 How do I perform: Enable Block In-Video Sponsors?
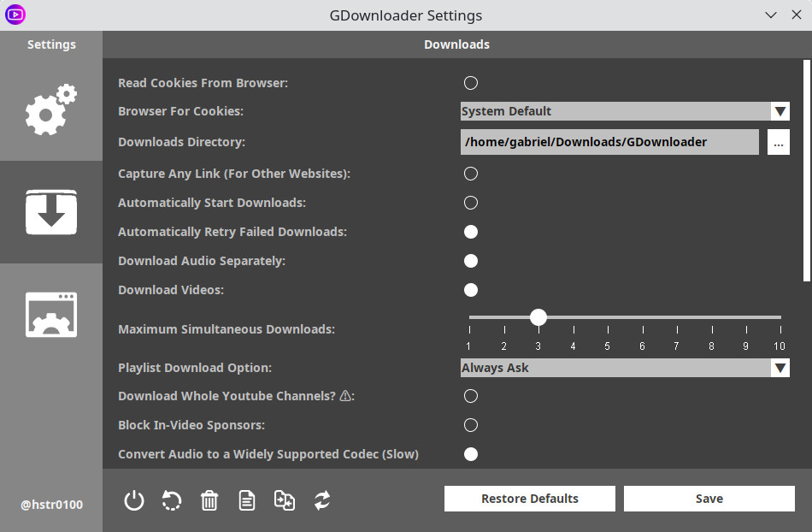(471, 425)
